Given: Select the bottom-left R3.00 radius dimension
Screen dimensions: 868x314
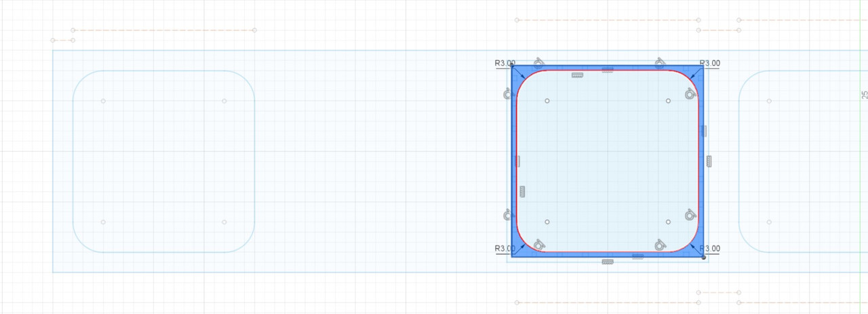Looking at the screenshot, I should [505, 248].
